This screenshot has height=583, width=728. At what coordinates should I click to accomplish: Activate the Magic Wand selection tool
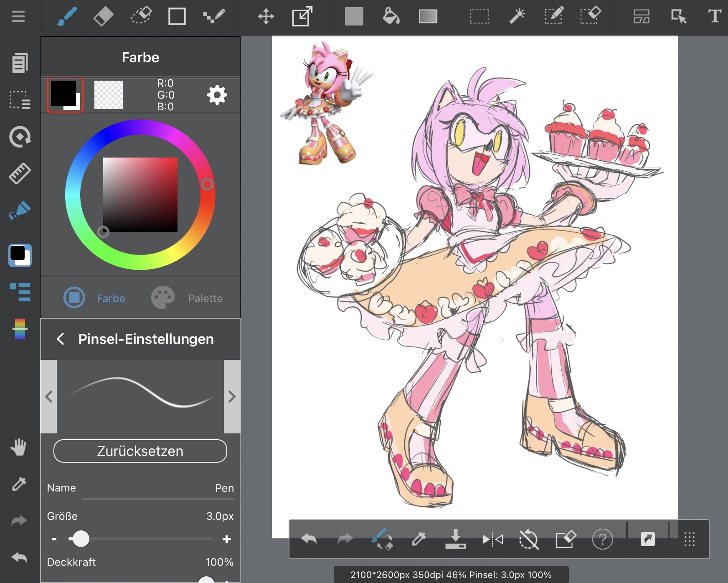point(517,17)
